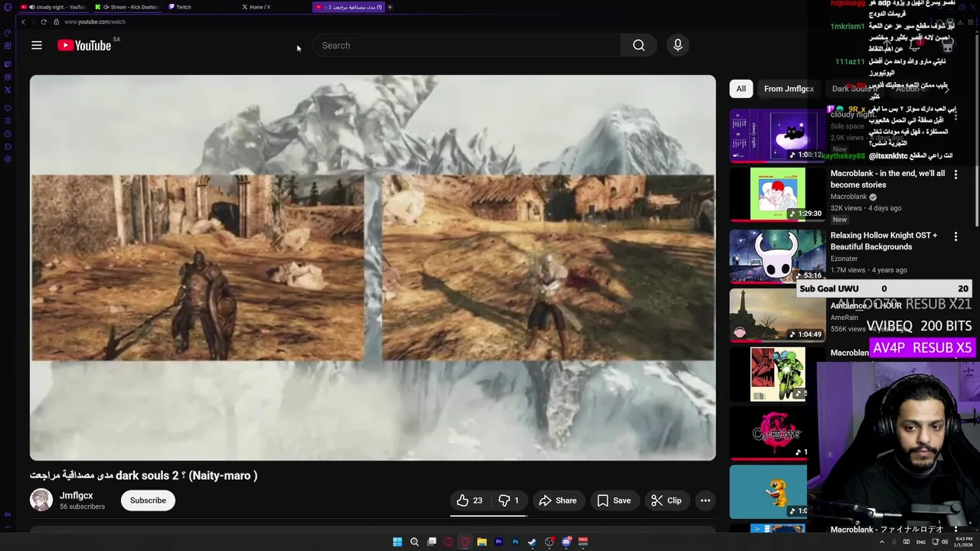This screenshot has height=551, width=980.
Task: Go to the YouTube home logo
Action: click(x=84, y=45)
